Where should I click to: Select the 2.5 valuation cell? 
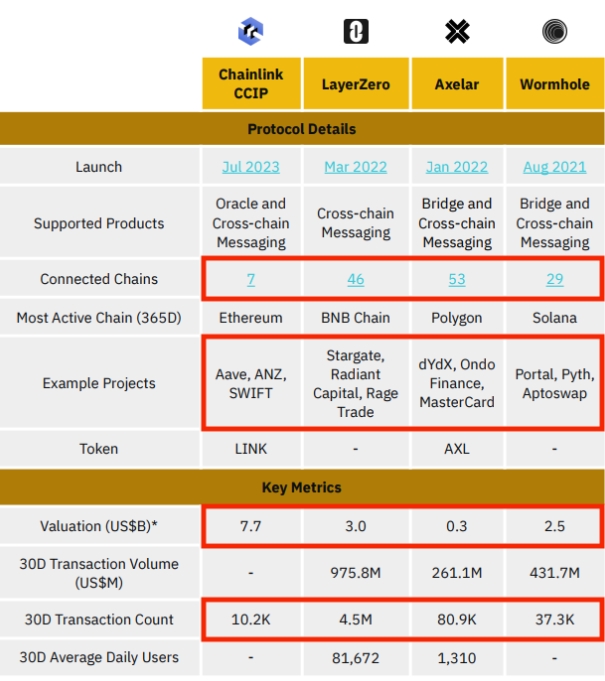point(555,526)
